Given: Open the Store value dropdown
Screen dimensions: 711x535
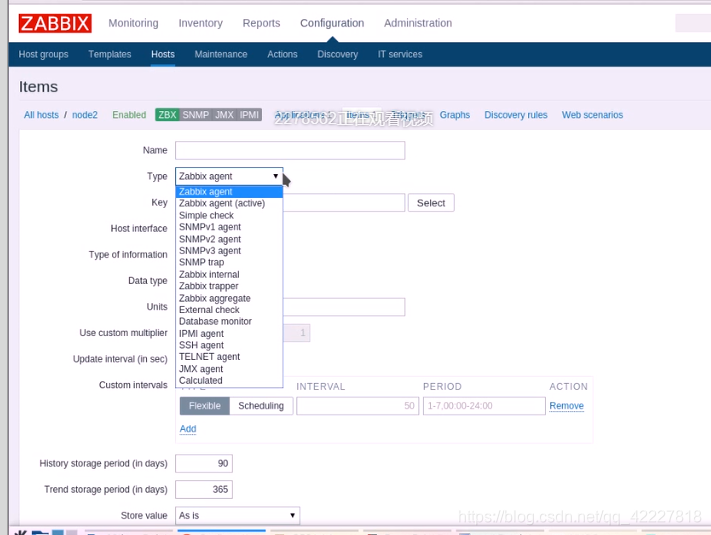Looking at the screenshot, I should pos(238,516).
